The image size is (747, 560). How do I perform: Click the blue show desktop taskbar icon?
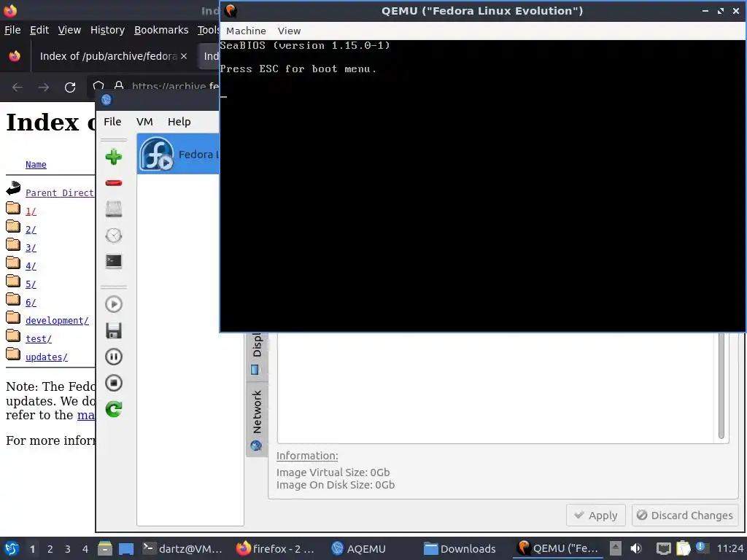click(x=126, y=548)
